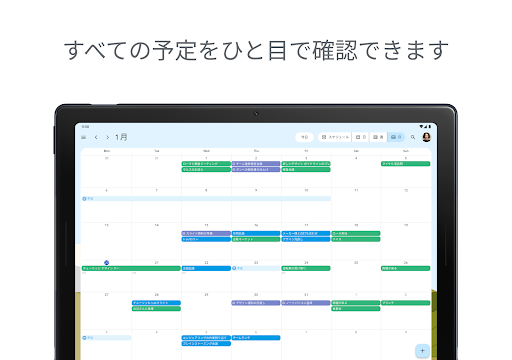Open the green event on Sunday January 5
This screenshot has width=512, height=360.
(406, 164)
